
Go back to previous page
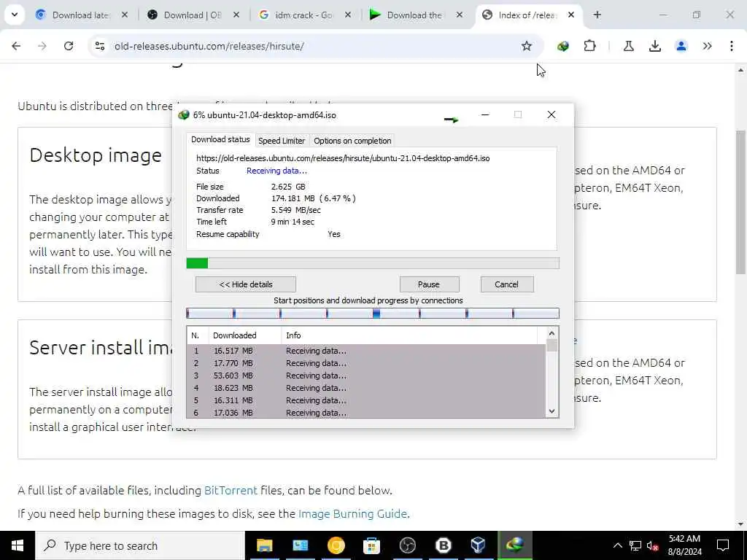(16, 46)
